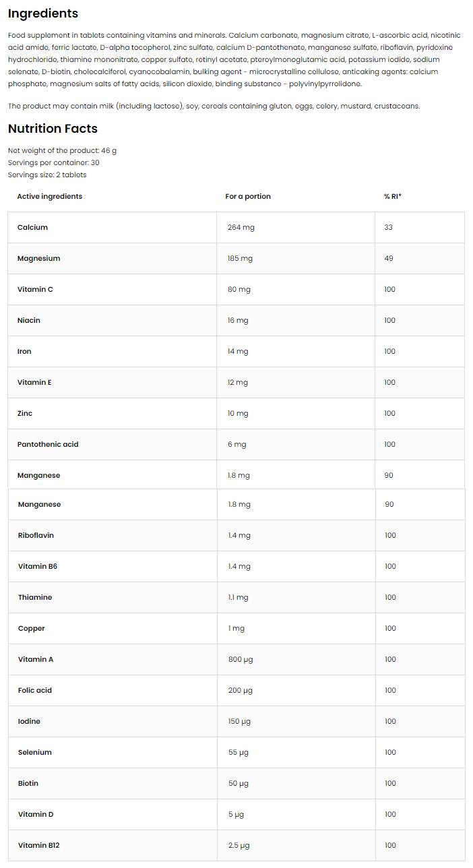Select the 150 µg iodine value
This screenshot has height=868, width=473.
pyautogui.click(x=239, y=722)
